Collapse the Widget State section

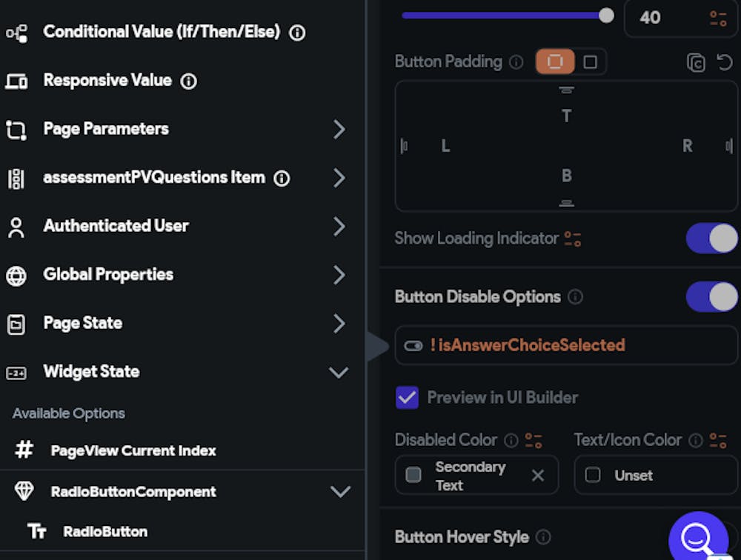coord(339,372)
